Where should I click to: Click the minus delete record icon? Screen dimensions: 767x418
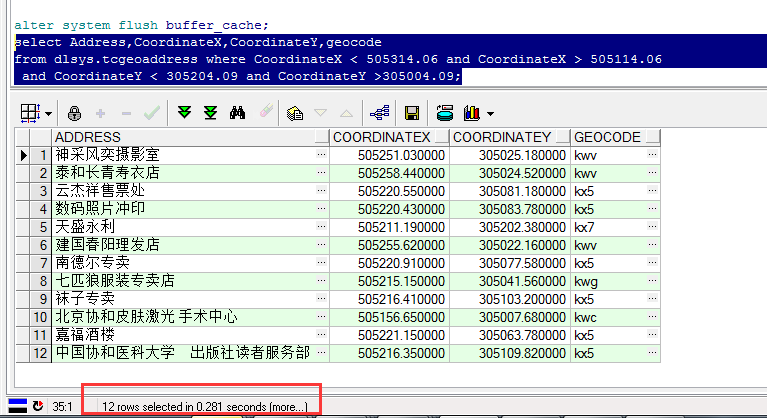tap(126, 113)
